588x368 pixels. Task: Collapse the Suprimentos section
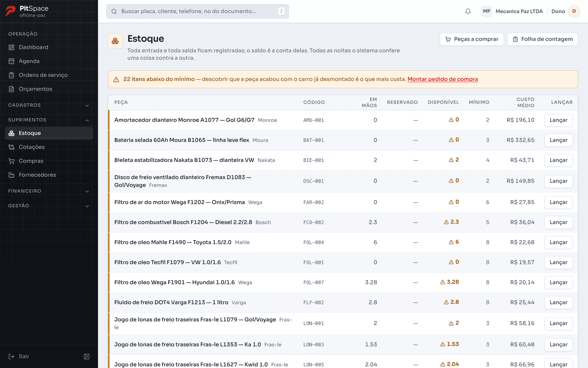point(49,120)
